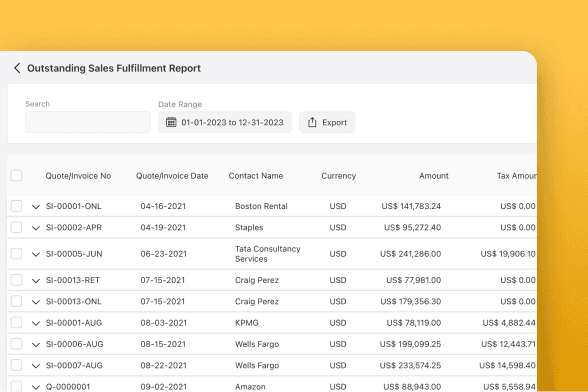Check the box for SI-00001-ONL
The image size is (588, 392).
click(x=16, y=206)
